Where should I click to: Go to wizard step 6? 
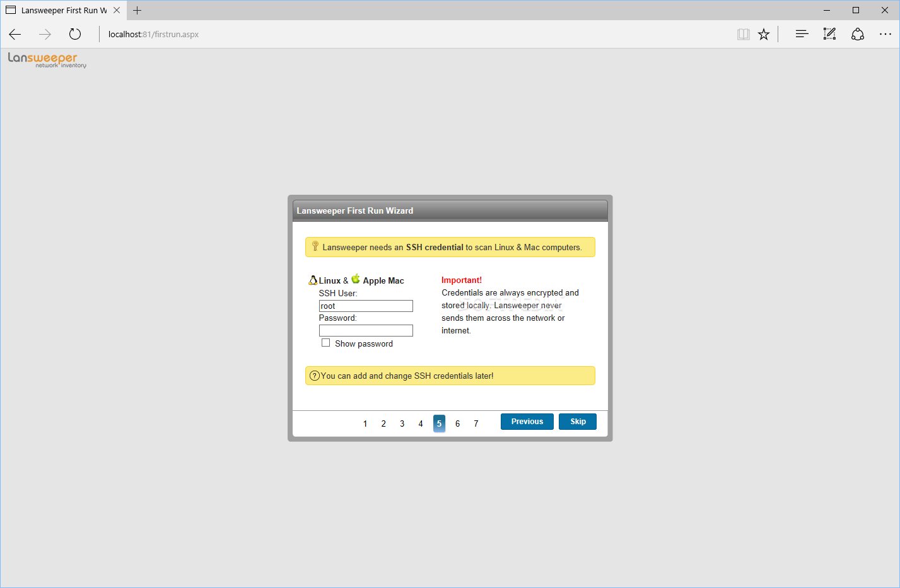(457, 424)
